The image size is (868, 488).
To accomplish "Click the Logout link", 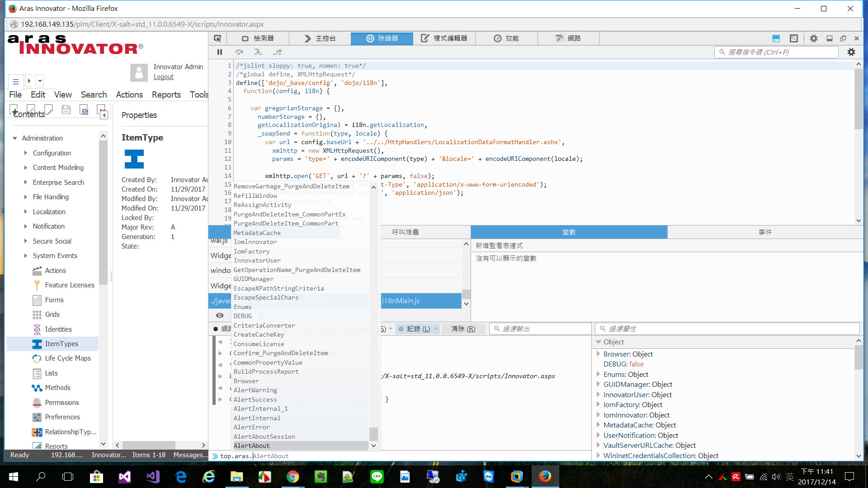I will pyautogui.click(x=163, y=77).
